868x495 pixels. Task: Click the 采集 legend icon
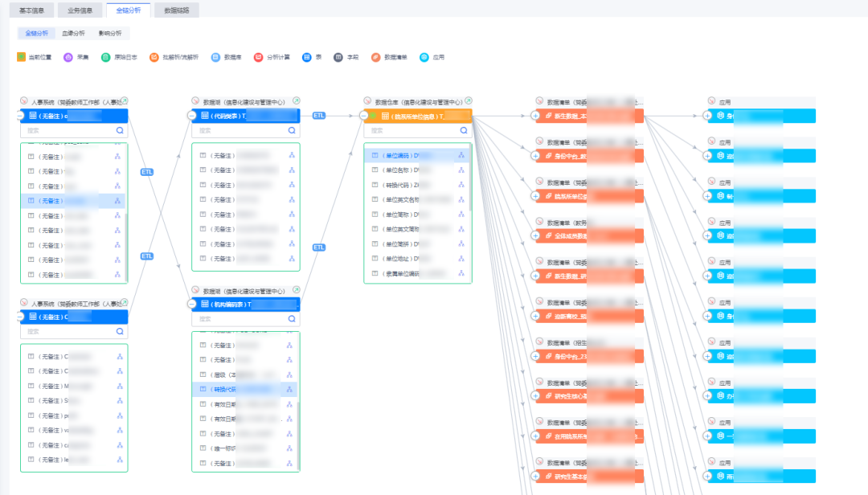point(68,58)
